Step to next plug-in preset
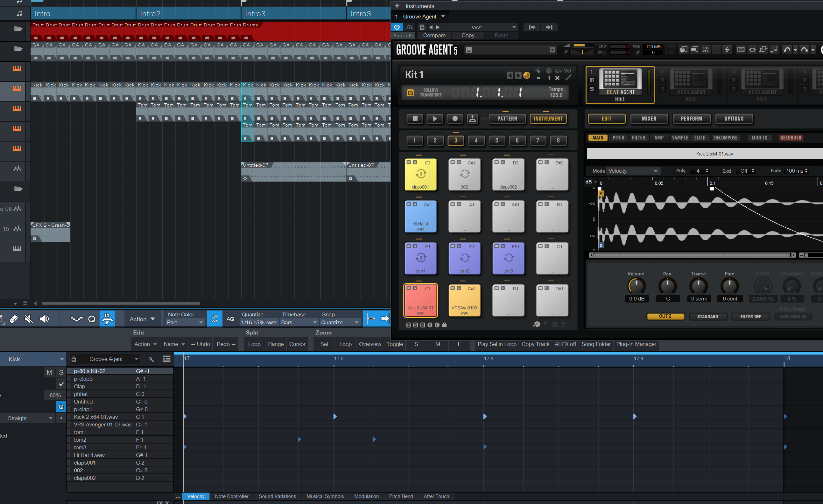This screenshot has width=823, height=504. (x=438, y=27)
